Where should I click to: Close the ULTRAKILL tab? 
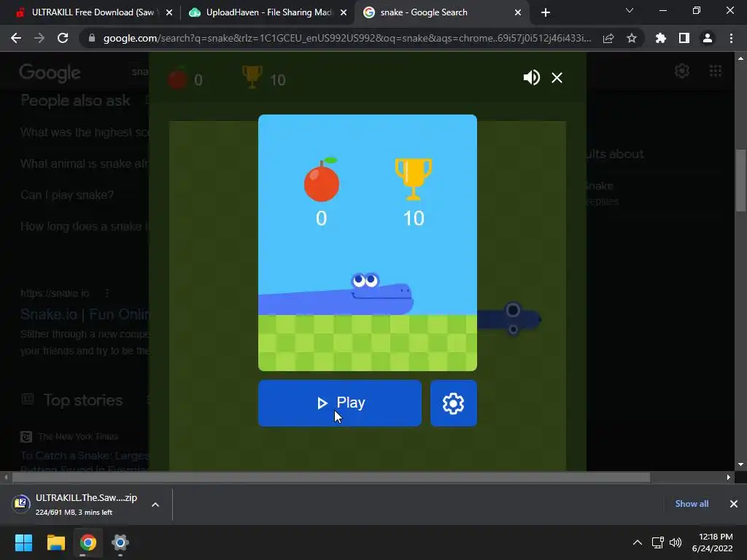tap(169, 12)
